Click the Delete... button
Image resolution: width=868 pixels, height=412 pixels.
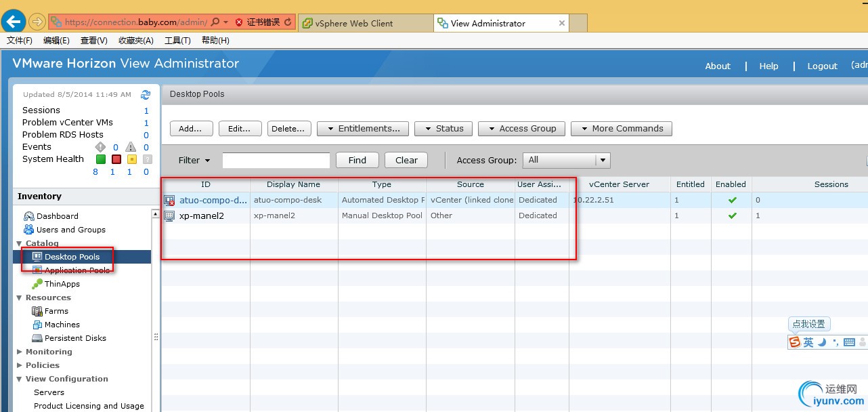pyautogui.click(x=289, y=129)
